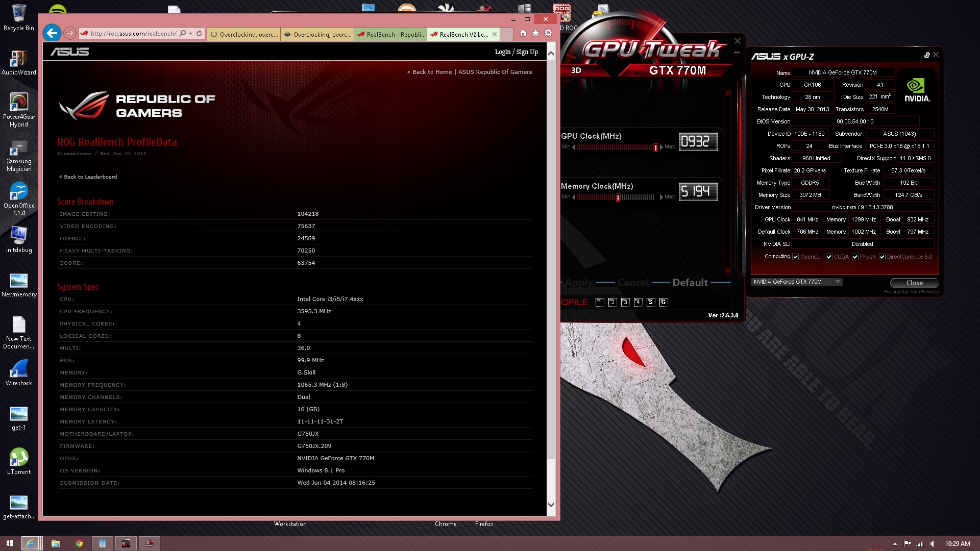Open Chrome from the taskbar
The width and height of the screenshot is (980, 551).
pyautogui.click(x=79, y=543)
